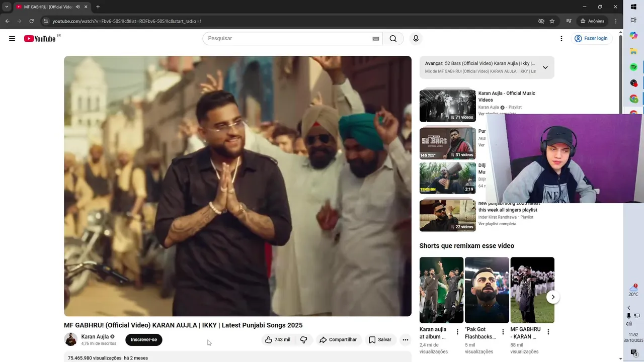644x362 pixels.
Task: Open the Karan Aujla Official Music Videos title
Action: (507, 97)
